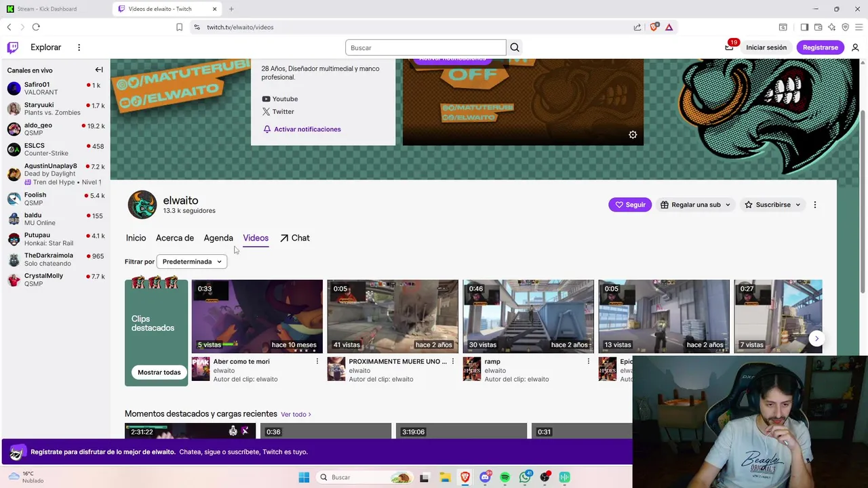The image size is (868, 488).
Task: Open Spotify from the taskbar
Action: pos(505,477)
